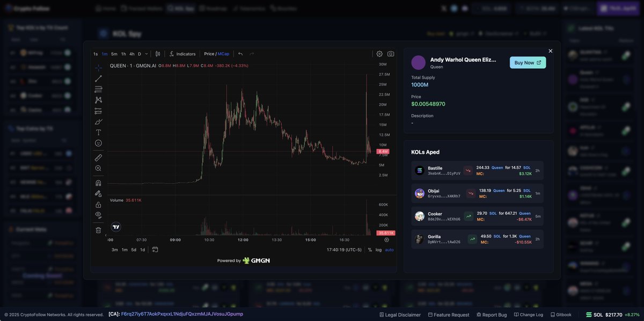The image size is (644, 321).
Task: Click the QUEEN · 1 · GMGN.AI symbol legend
Action: click(133, 65)
